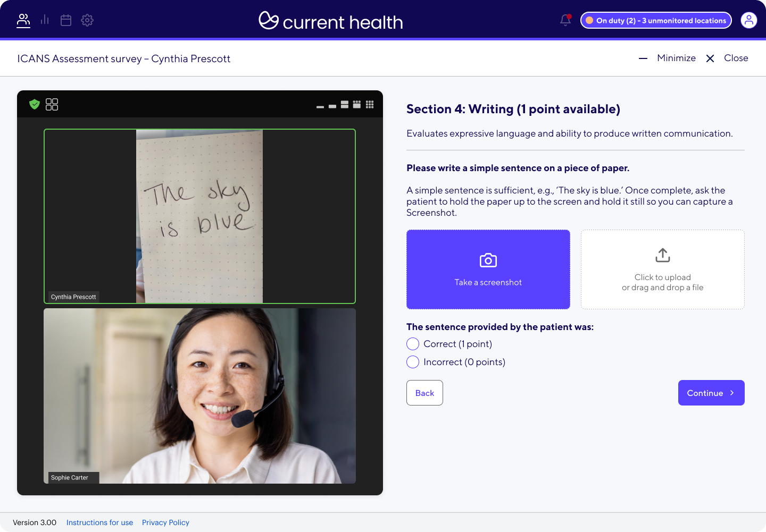Open the user profile avatar
766x532 pixels.
[x=748, y=20]
